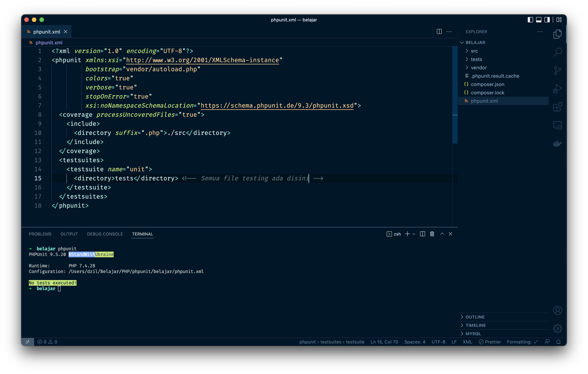
Task: Open .phpunit.result.cache file
Action: pyautogui.click(x=504, y=76)
